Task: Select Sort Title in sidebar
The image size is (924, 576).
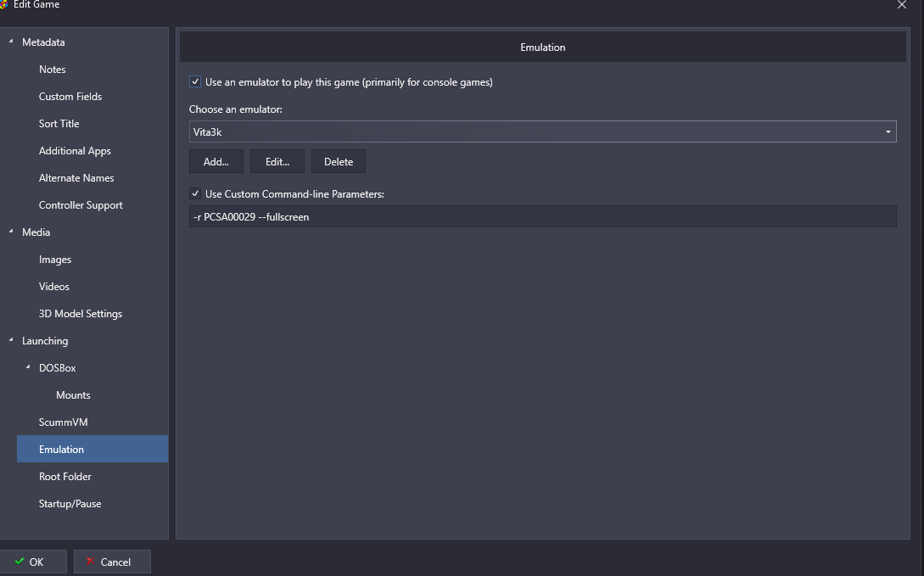Action: [x=59, y=124]
